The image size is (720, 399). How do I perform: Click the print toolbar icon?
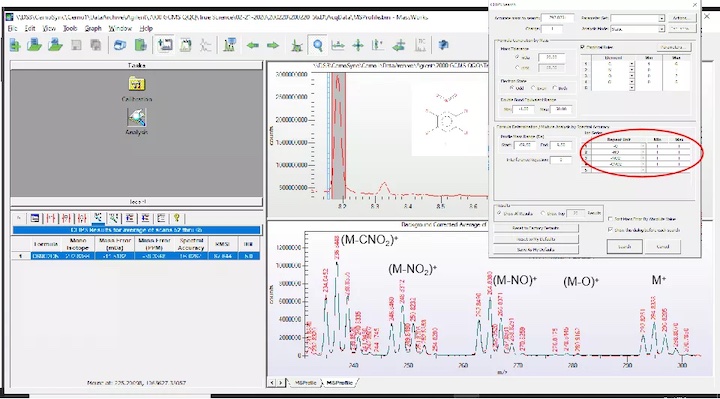(x=120, y=45)
